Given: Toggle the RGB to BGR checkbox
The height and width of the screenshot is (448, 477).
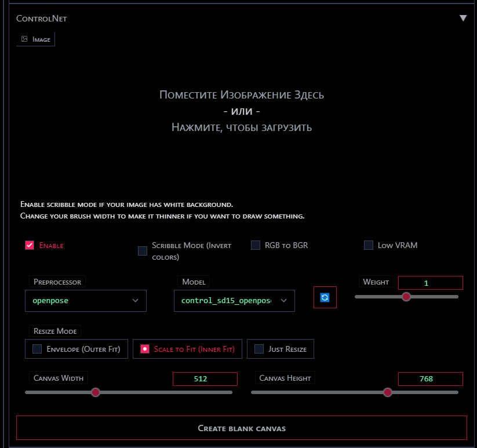Looking at the screenshot, I should [256, 245].
